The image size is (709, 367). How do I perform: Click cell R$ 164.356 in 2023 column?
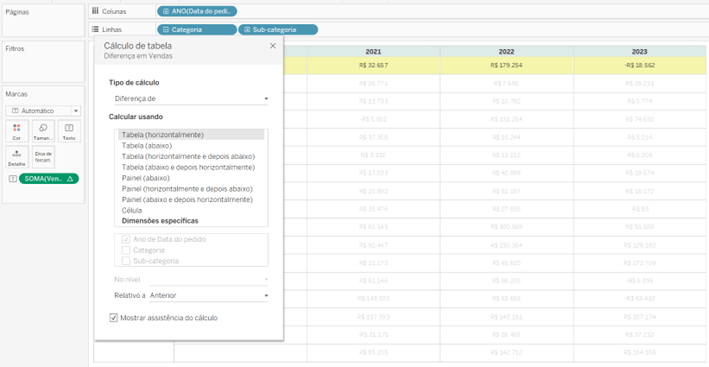640,353
